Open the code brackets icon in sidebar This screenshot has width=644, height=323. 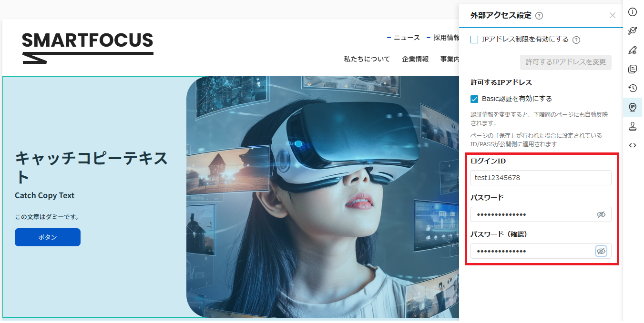tap(633, 145)
